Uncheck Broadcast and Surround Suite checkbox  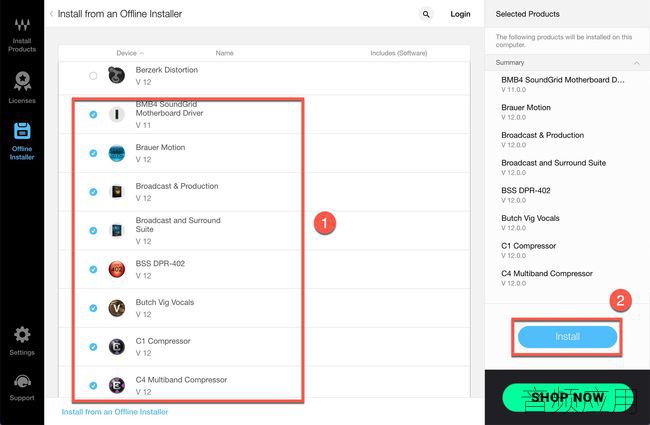coord(93,231)
